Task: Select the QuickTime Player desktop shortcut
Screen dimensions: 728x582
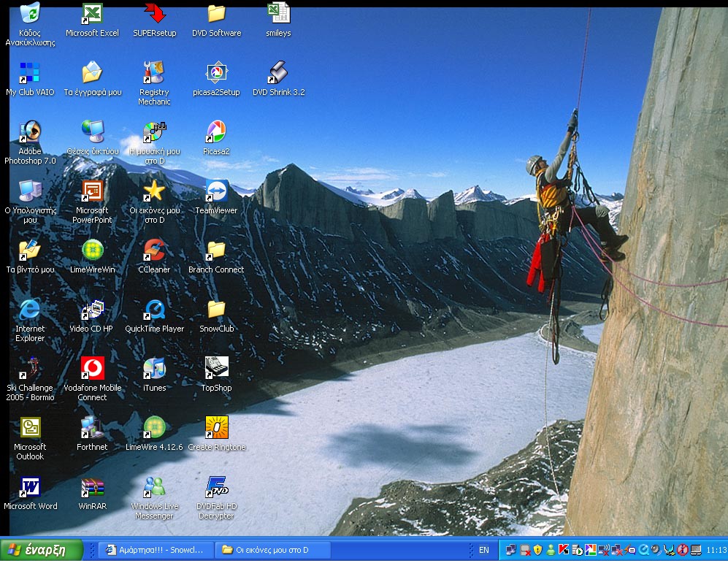Action: (155, 309)
